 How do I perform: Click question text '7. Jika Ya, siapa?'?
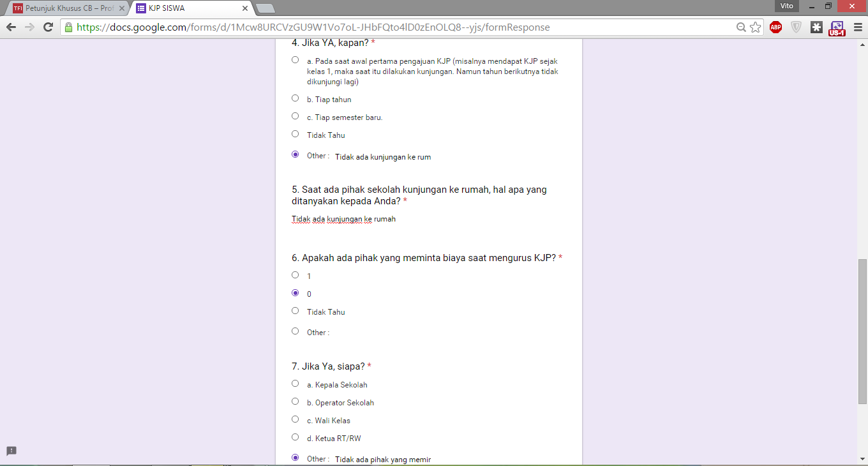click(328, 366)
